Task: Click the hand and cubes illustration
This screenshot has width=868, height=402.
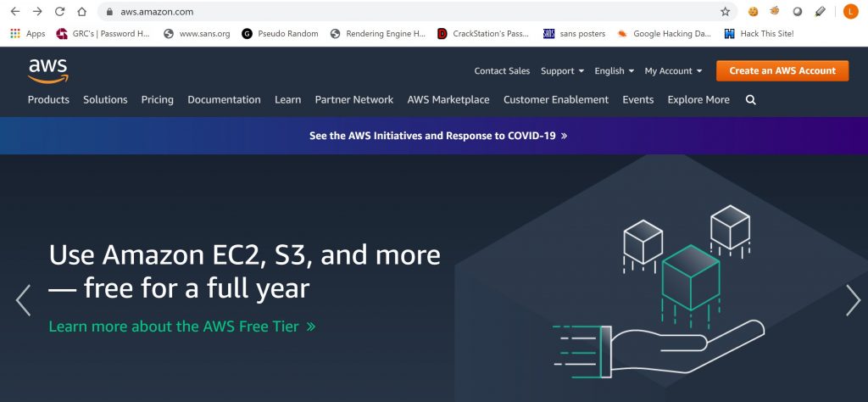Action: click(659, 292)
